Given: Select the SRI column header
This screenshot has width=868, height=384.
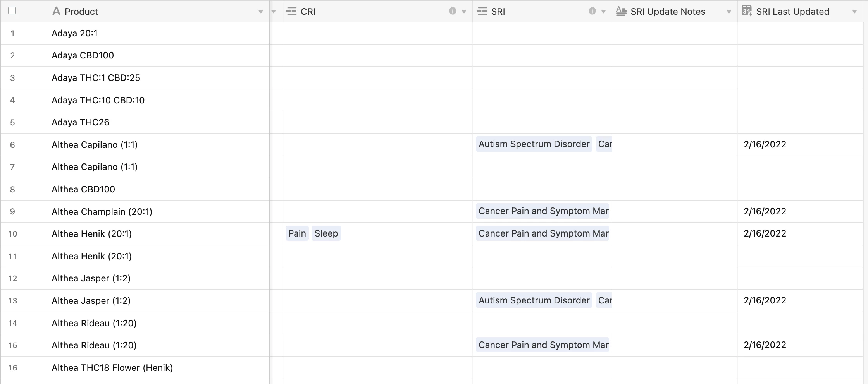Looking at the screenshot, I should coord(542,11).
